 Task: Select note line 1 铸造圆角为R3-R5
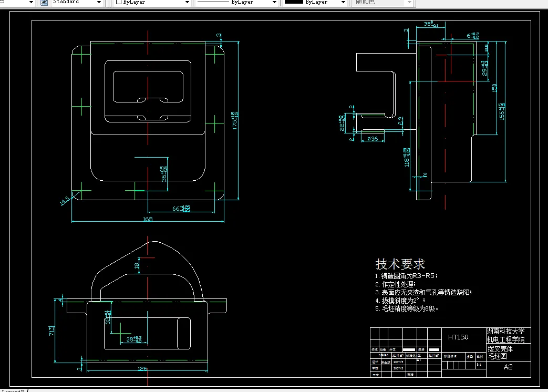coord(406,276)
